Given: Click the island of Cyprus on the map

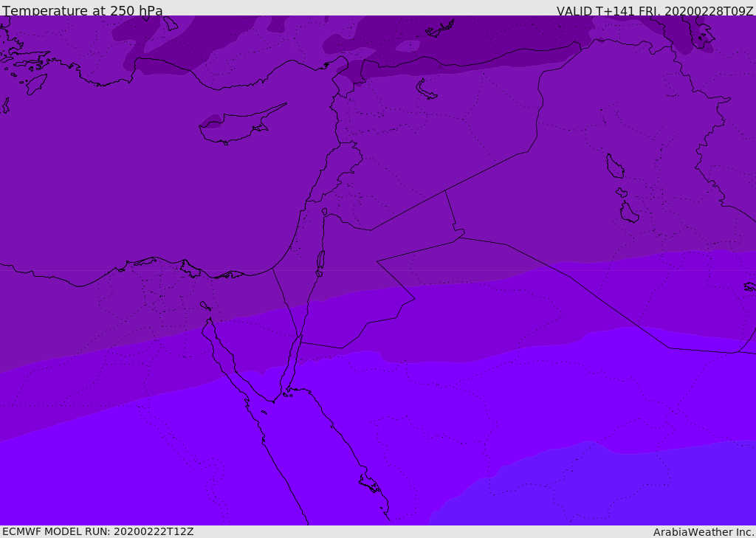Looking at the screenshot, I should pyautogui.click(x=241, y=125).
